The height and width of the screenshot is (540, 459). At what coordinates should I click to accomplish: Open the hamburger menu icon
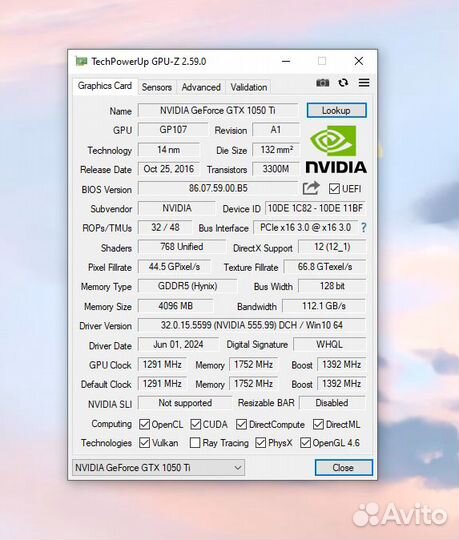pos(364,83)
